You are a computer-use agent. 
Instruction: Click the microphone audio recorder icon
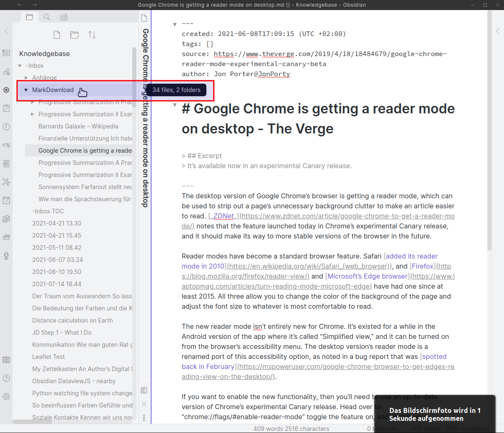tap(6, 255)
